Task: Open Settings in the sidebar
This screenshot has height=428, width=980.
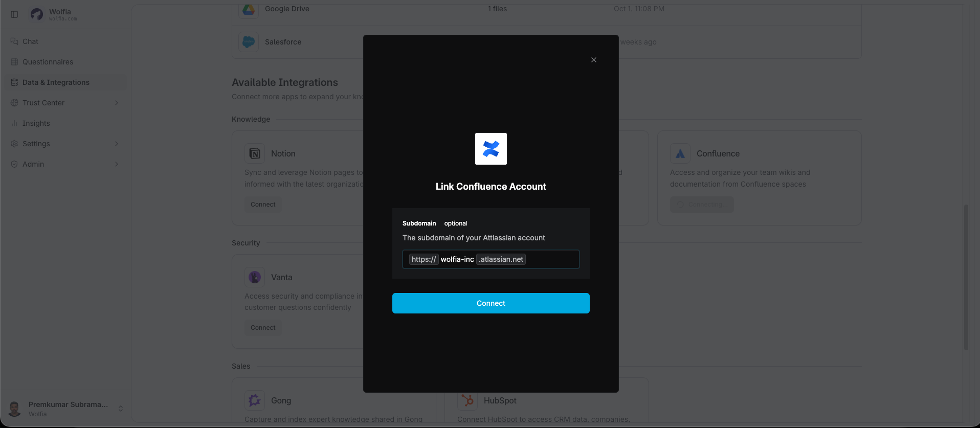Action: click(x=65, y=144)
